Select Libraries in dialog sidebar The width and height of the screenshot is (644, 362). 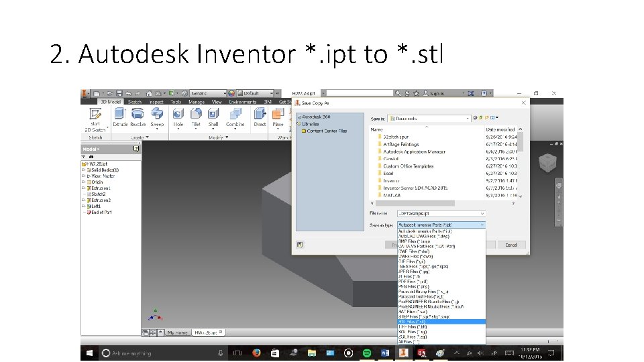[310, 124]
